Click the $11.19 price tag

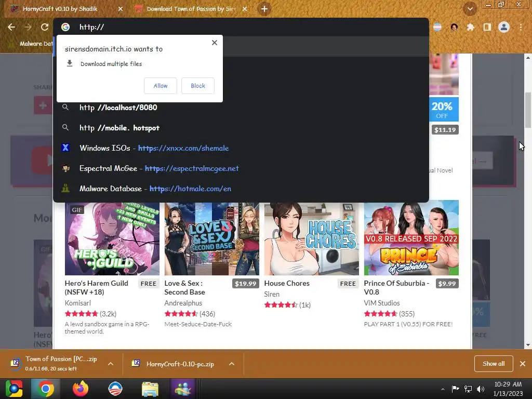pyautogui.click(x=445, y=129)
